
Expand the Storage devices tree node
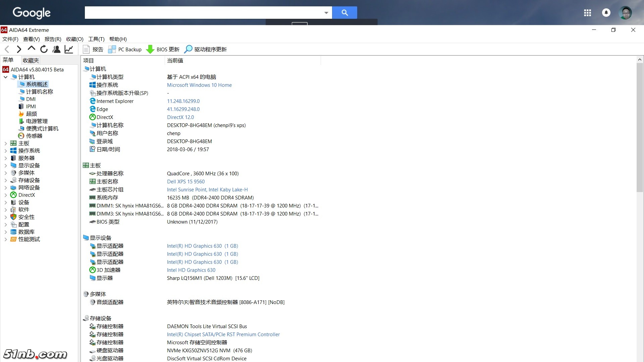click(5, 180)
